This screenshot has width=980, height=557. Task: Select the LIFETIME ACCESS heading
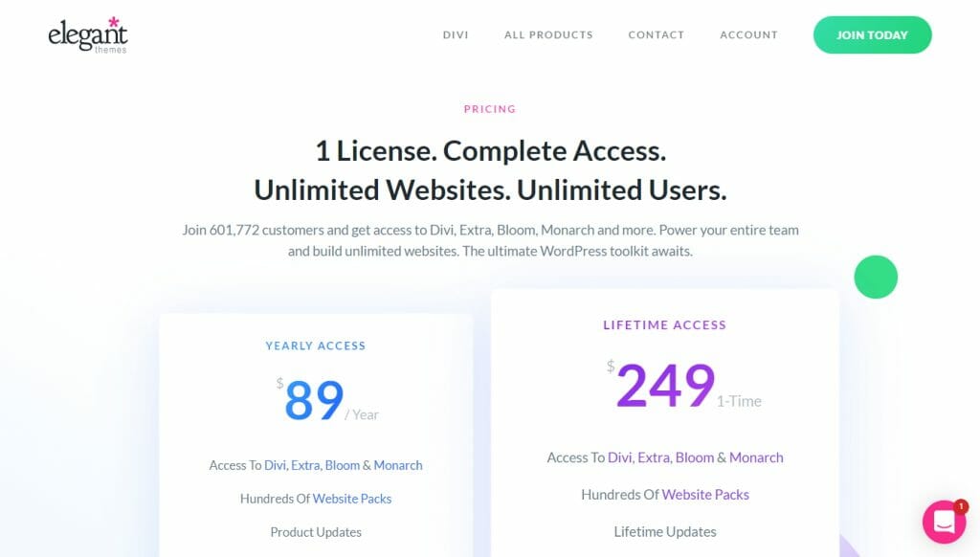pos(665,325)
